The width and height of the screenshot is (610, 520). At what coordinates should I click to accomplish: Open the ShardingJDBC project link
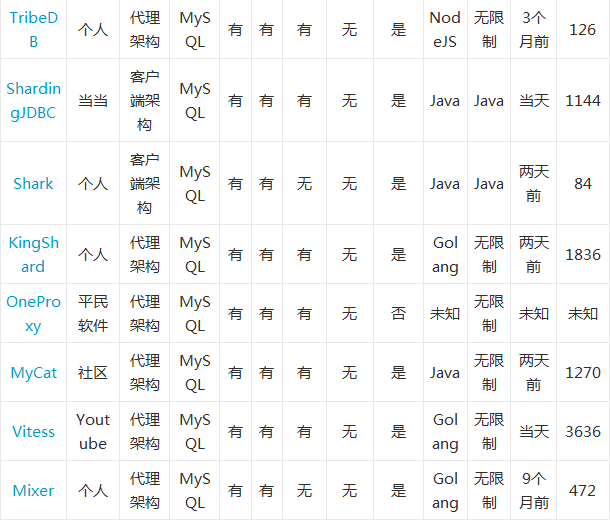(33, 101)
